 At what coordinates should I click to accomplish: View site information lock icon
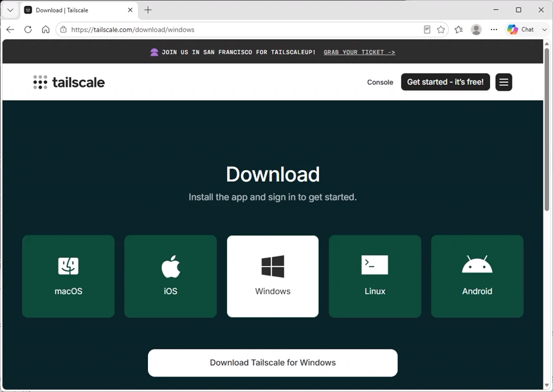64,30
